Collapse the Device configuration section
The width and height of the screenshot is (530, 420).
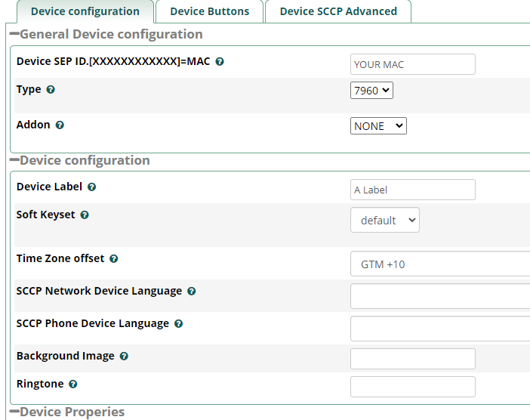click(x=14, y=160)
